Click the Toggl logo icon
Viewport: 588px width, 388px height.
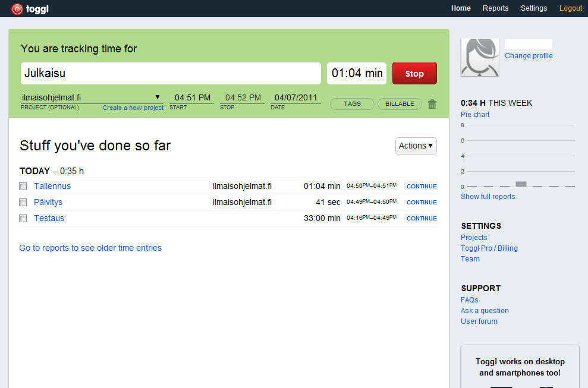(17, 9)
